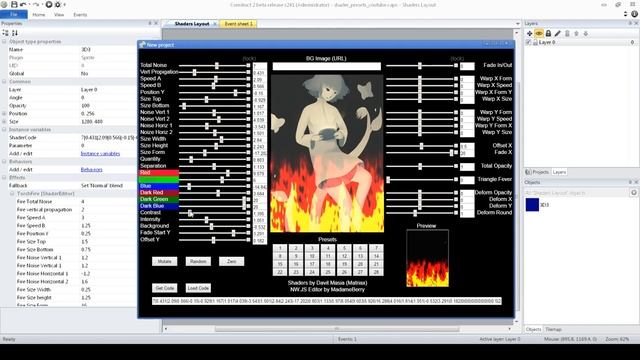The height and width of the screenshot is (360, 640).
Task: Select the blue 3D3 object thumbnail
Action: pos(532,204)
